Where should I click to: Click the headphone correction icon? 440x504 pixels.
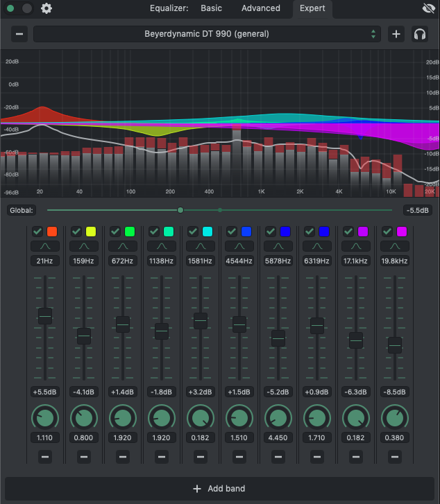pos(420,34)
